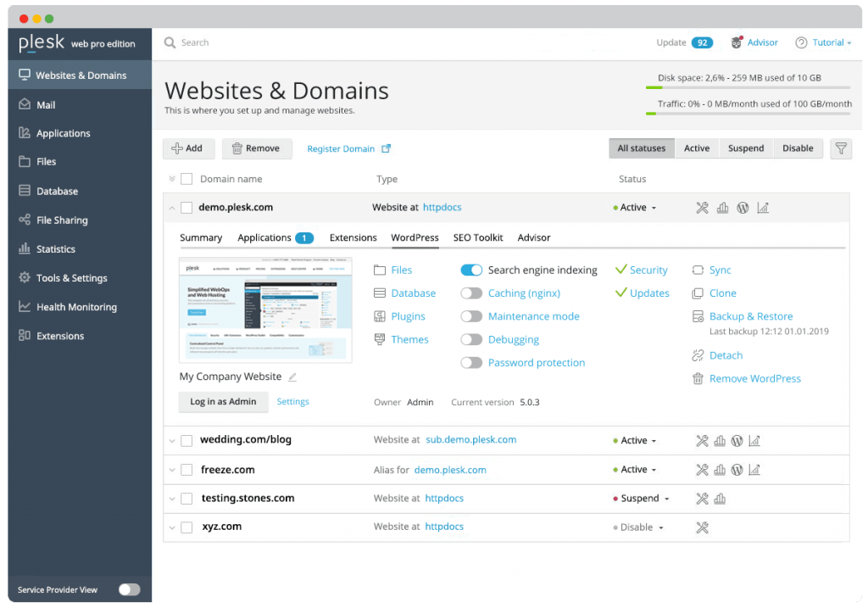Click the Clone icon

click(x=698, y=293)
